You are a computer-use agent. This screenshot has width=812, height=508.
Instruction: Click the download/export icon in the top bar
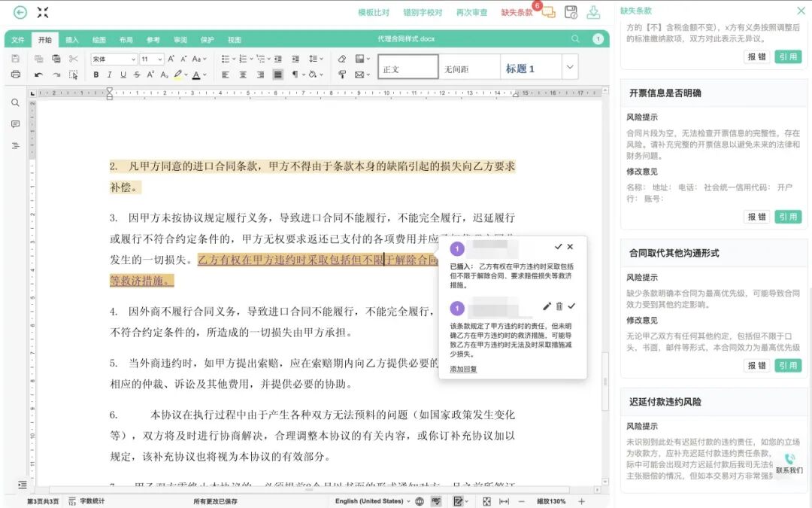click(x=594, y=12)
